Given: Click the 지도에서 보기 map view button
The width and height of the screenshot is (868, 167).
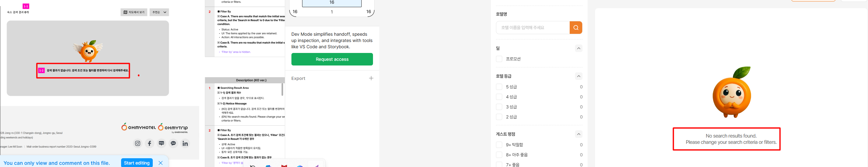Looking at the screenshot, I should pos(134,13).
